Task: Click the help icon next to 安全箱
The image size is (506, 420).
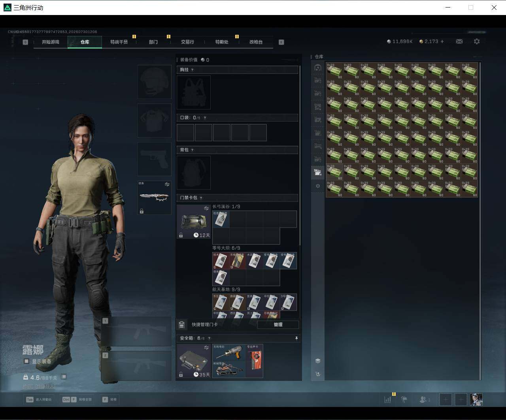Action: (209, 338)
